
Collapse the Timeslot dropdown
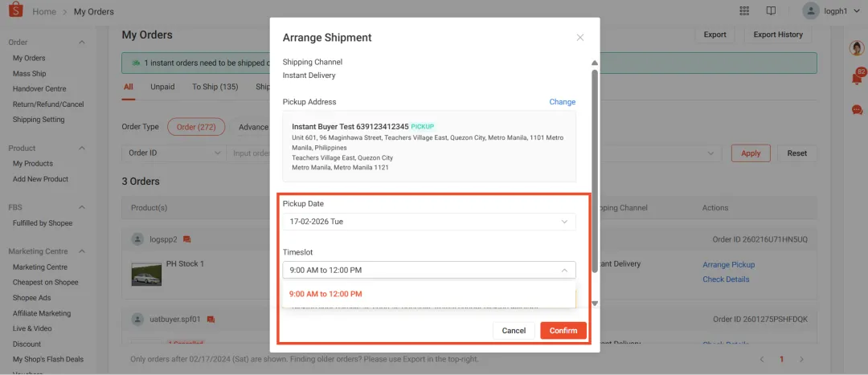pos(429,270)
